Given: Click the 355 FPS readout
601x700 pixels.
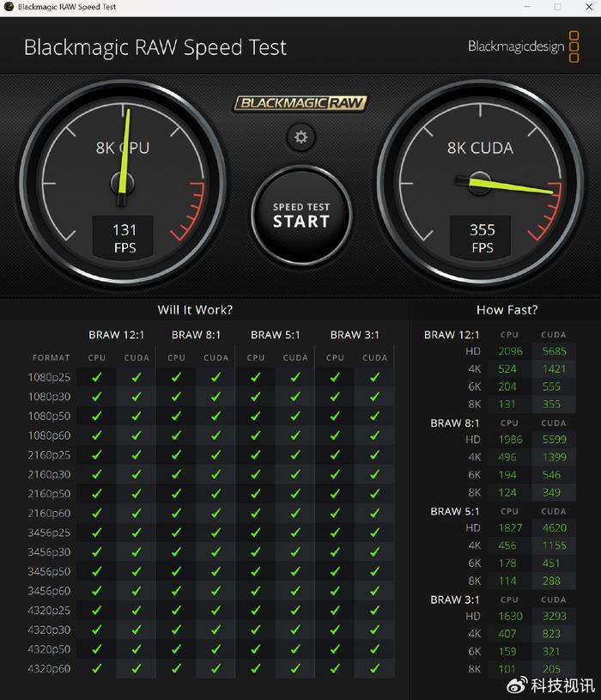Looking at the screenshot, I should (x=481, y=238).
